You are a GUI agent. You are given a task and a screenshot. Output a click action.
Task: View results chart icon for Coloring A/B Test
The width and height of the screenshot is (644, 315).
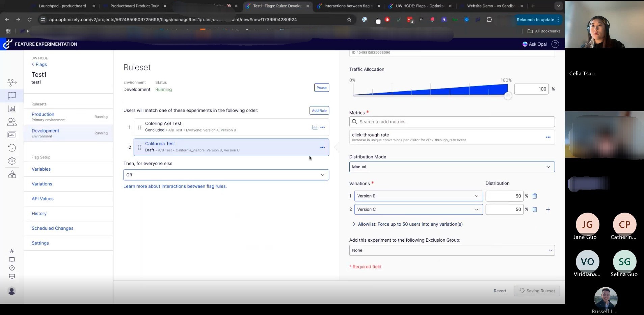coord(315,127)
